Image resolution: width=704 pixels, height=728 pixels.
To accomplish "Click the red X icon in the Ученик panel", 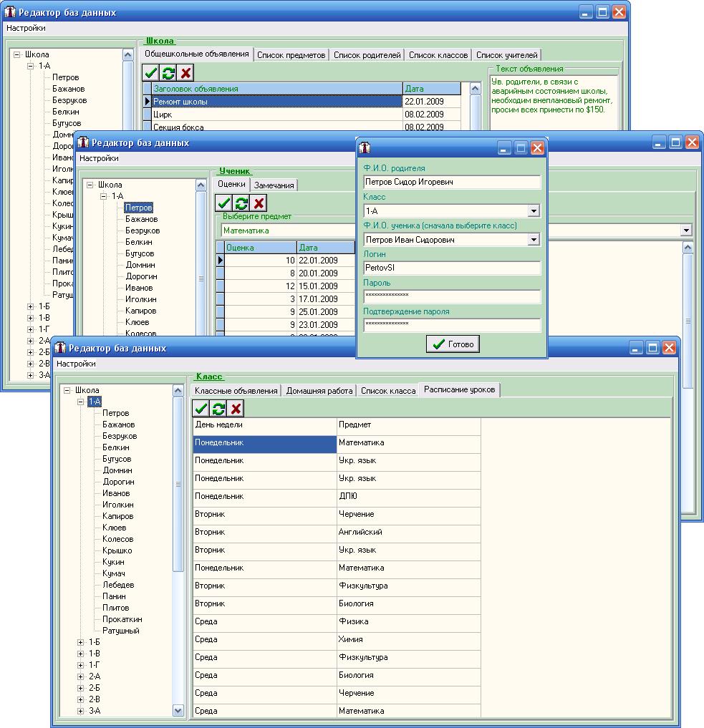I will [259, 203].
